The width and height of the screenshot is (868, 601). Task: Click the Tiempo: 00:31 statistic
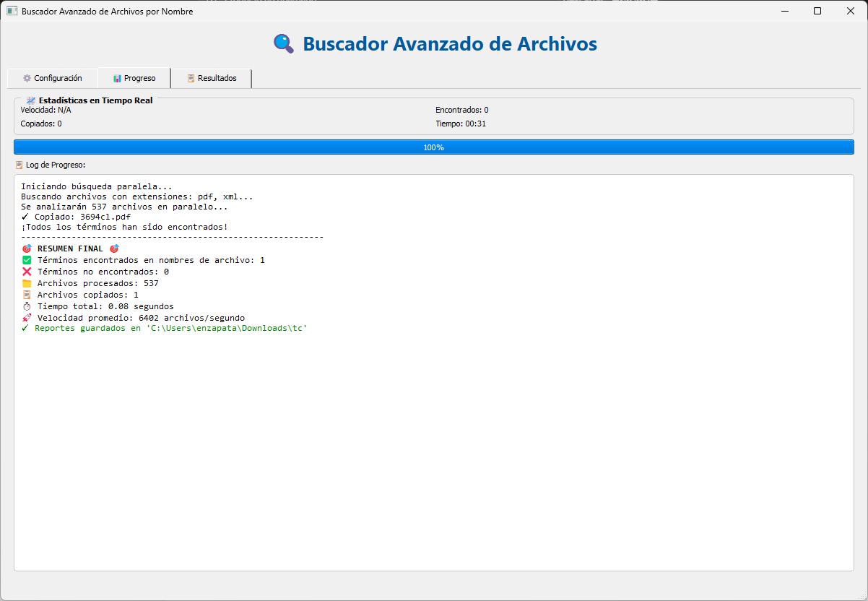pos(461,124)
